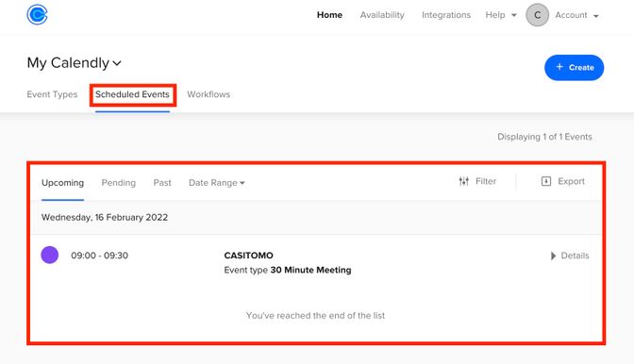Click the 30 Minute Meeting event type
The width and height of the screenshot is (634, 364).
[x=310, y=270]
